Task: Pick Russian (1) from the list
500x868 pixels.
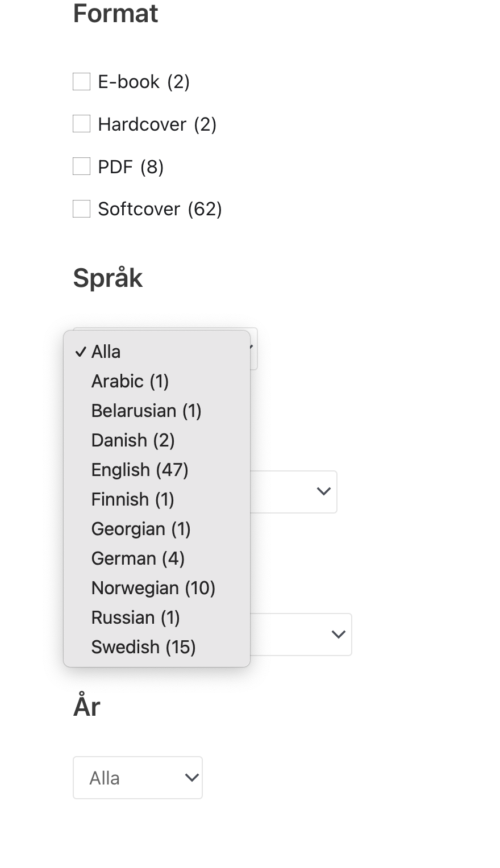Action: pyautogui.click(x=135, y=617)
